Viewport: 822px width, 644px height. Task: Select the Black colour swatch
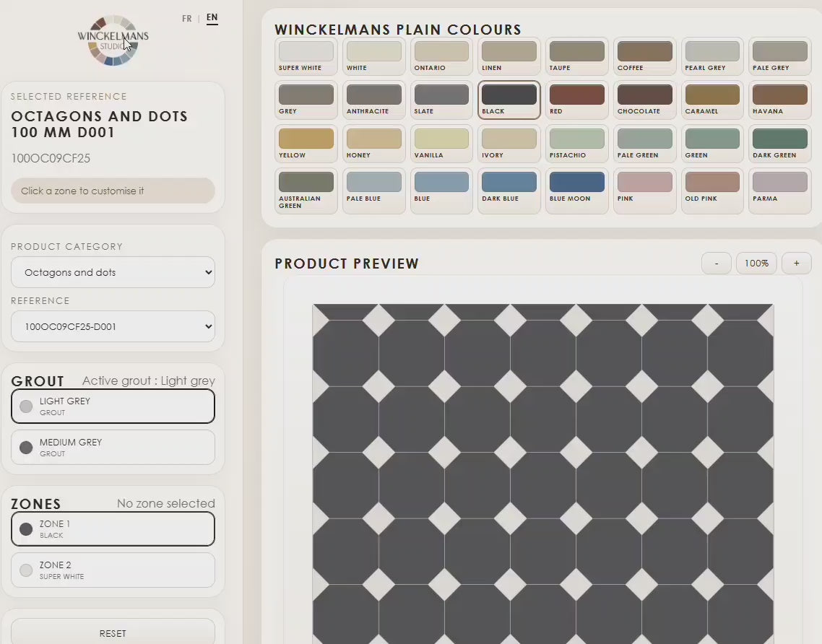point(509,100)
